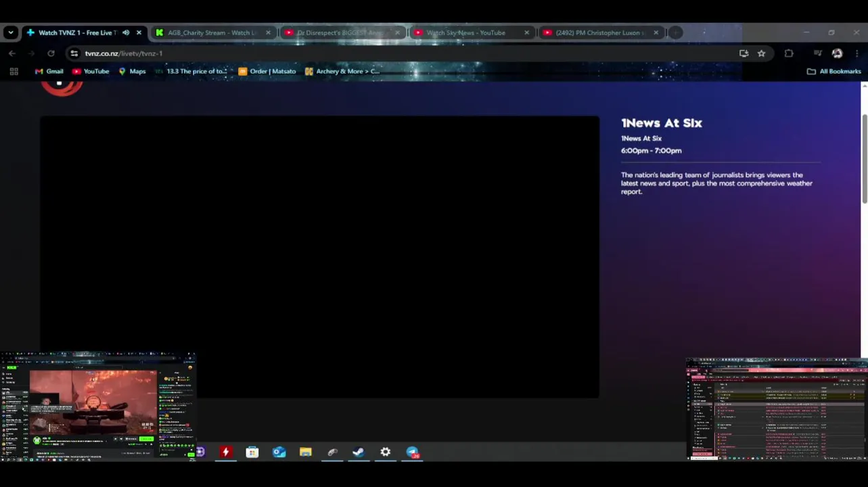
Task: Close the Watch Sky News tab
Action: (526, 32)
